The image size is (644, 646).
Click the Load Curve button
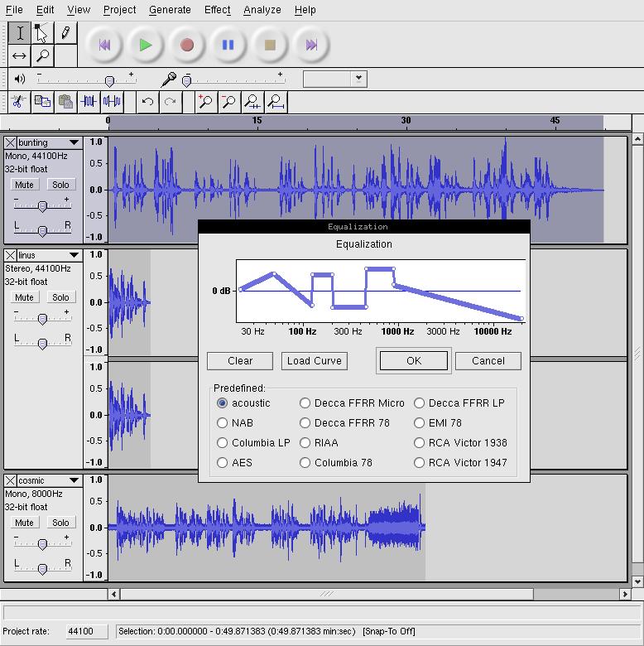pos(314,361)
